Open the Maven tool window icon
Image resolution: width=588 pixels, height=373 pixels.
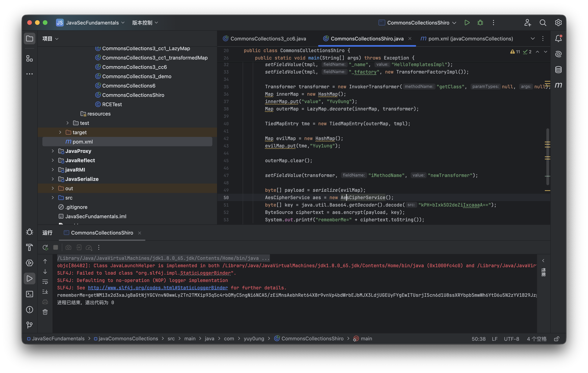tap(558, 85)
